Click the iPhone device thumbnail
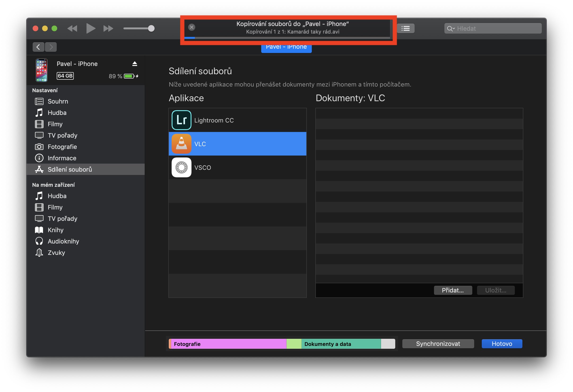This screenshot has height=392, width=573. click(x=41, y=70)
